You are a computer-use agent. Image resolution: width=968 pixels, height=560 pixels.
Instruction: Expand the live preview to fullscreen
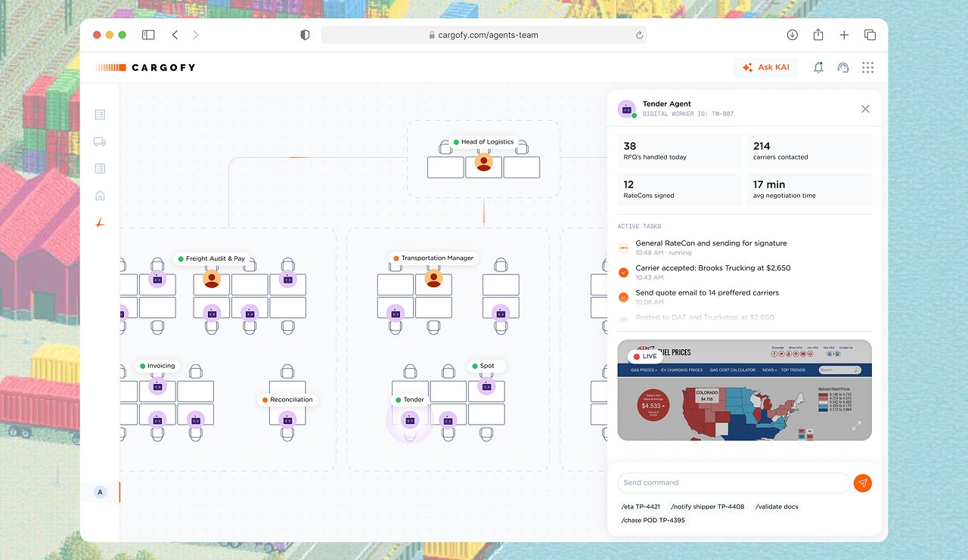[857, 426]
